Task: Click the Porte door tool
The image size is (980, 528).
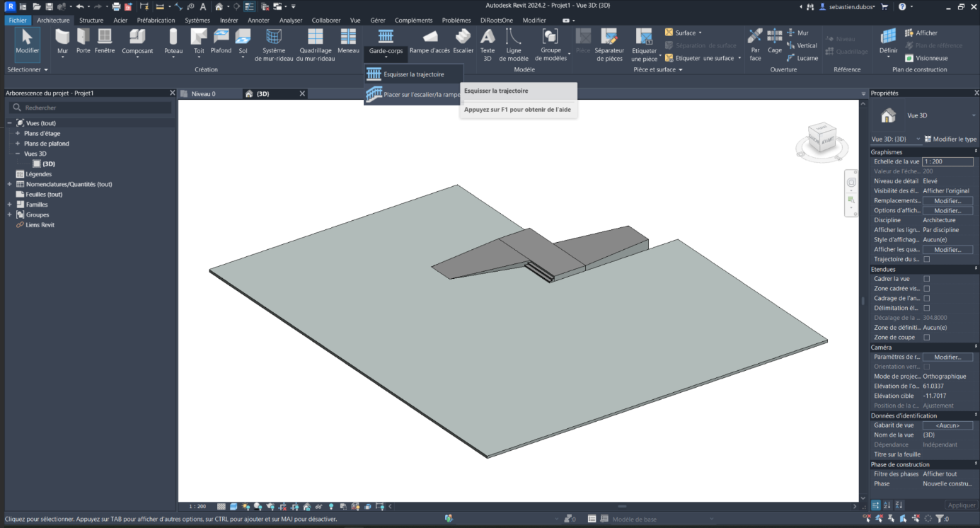Action: pyautogui.click(x=83, y=41)
